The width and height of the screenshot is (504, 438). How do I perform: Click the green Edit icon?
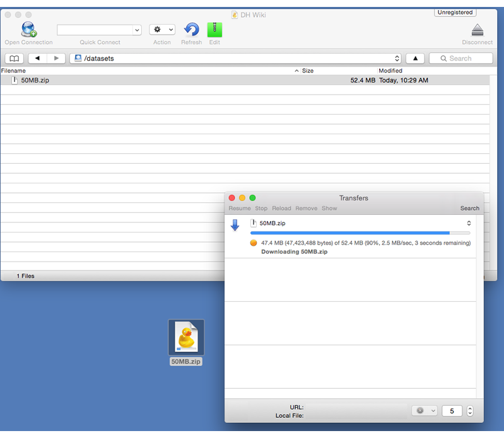click(214, 30)
